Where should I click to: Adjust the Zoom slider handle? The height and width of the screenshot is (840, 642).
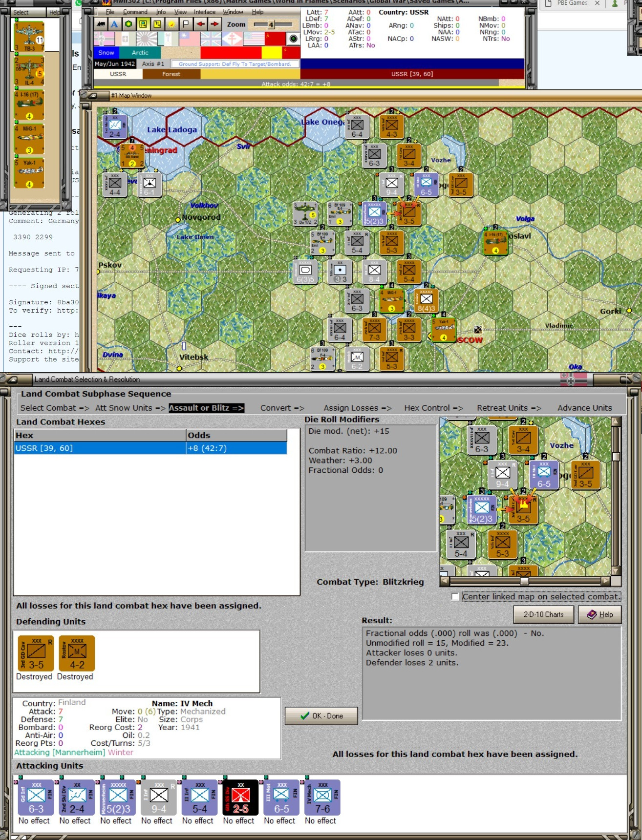point(271,24)
